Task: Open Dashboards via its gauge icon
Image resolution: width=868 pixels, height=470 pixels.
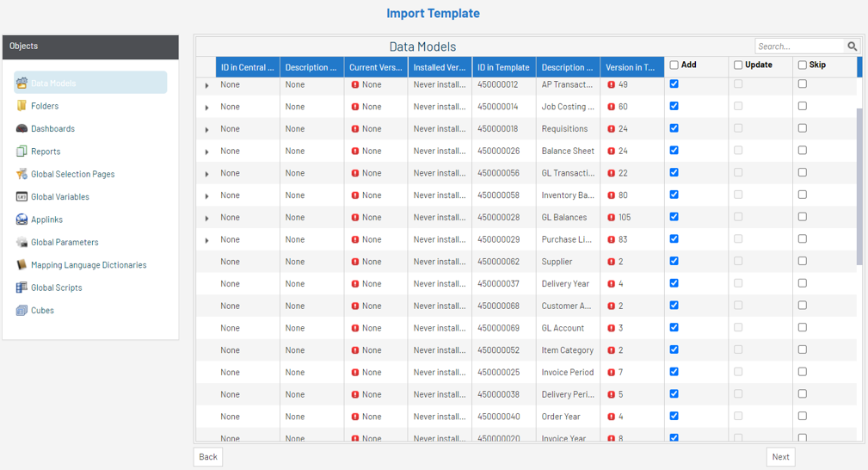Action: tap(22, 128)
